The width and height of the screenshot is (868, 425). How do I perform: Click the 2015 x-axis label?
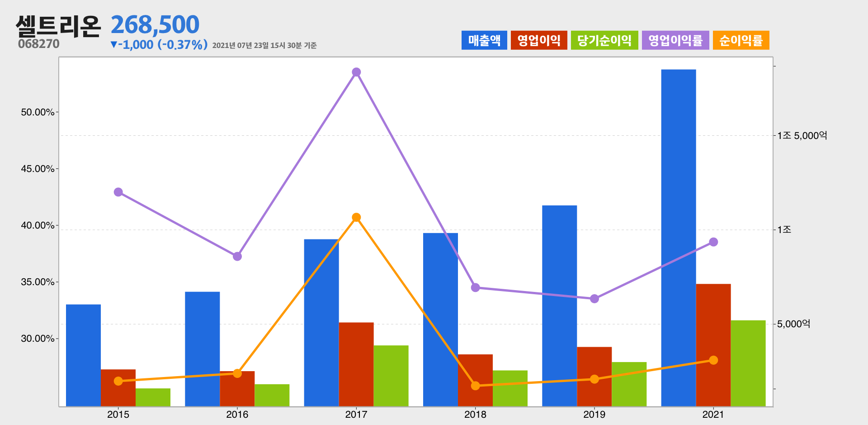118,415
